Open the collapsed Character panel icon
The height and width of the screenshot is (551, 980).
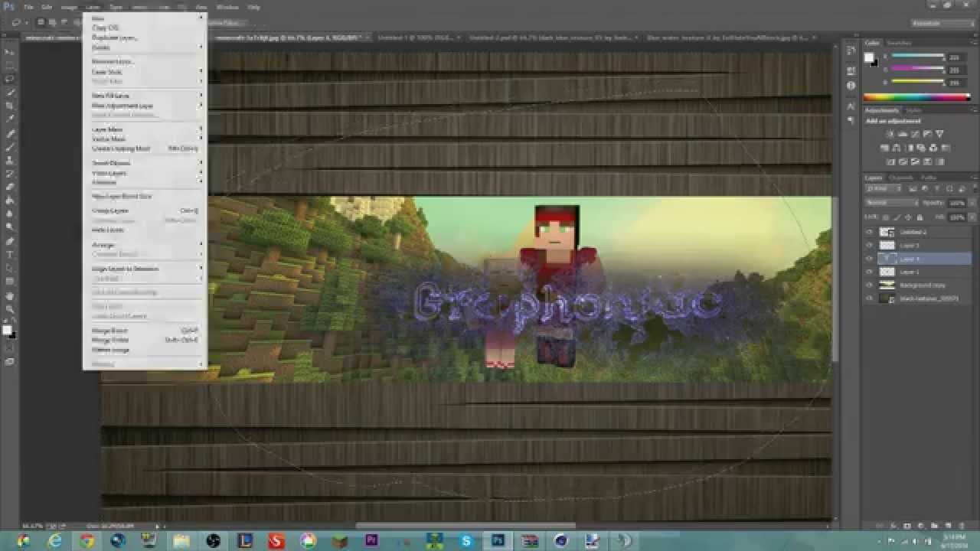point(851,106)
